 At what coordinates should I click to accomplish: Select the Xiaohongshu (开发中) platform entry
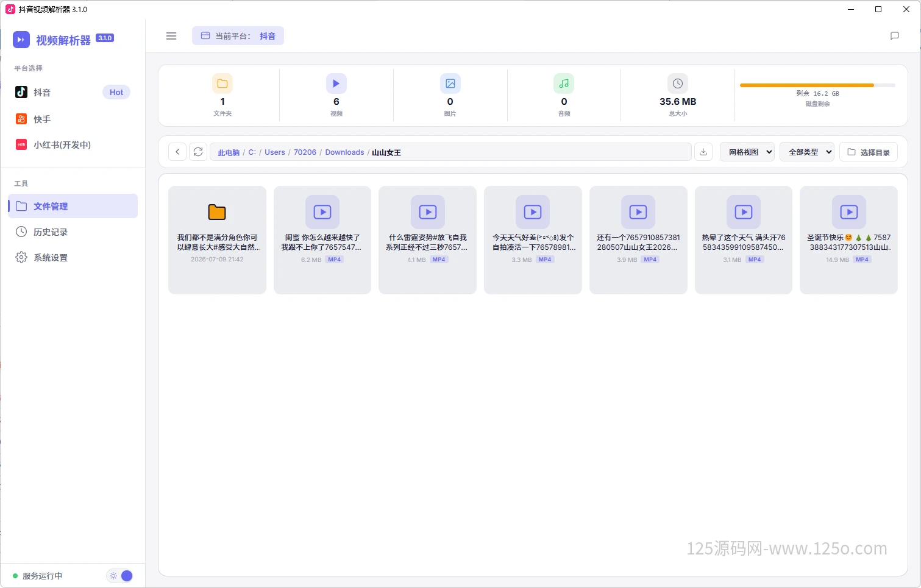(x=73, y=144)
